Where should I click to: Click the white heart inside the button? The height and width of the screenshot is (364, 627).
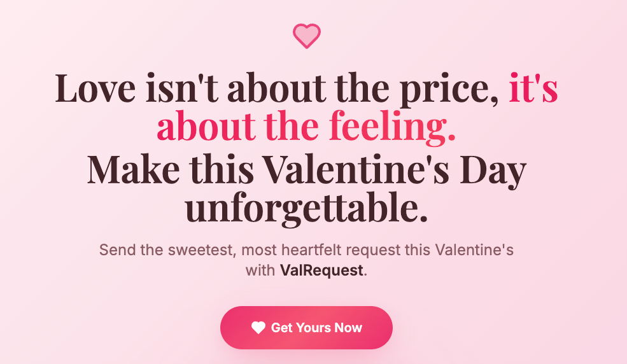point(258,328)
